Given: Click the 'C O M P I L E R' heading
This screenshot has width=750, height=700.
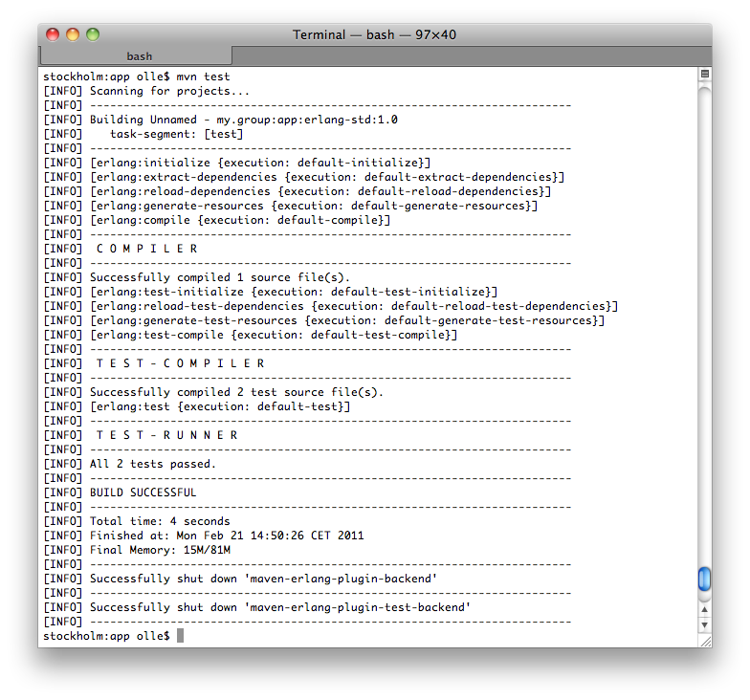Looking at the screenshot, I should [x=147, y=249].
